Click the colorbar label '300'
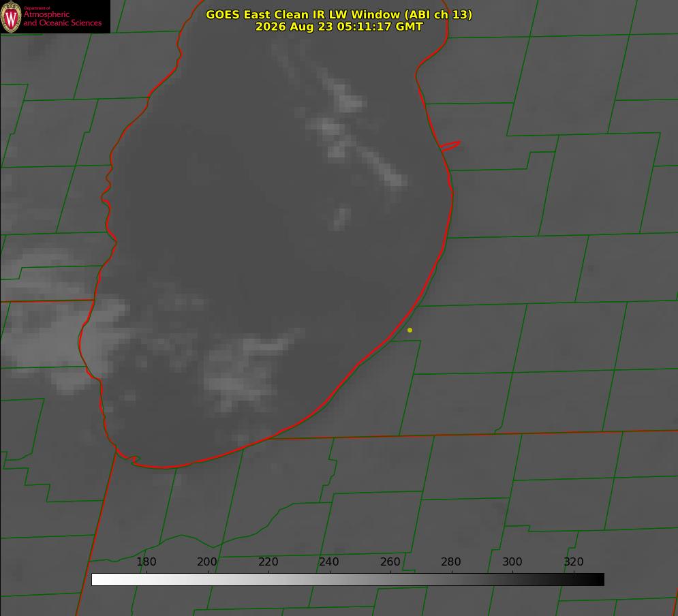 coord(512,561)
